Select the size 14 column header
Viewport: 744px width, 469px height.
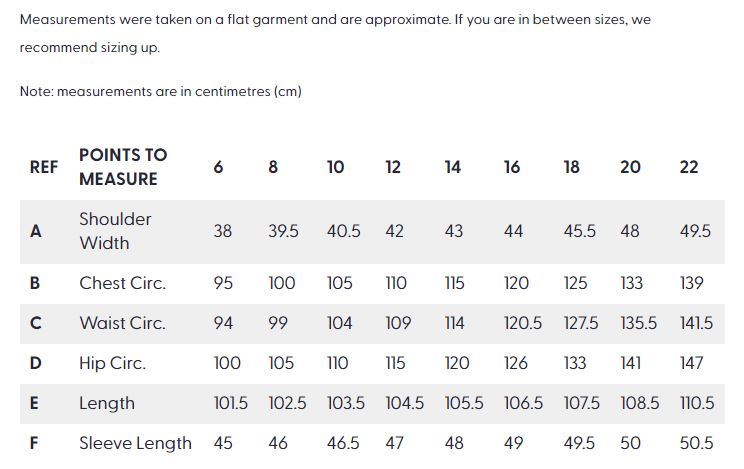coord(453,167)
